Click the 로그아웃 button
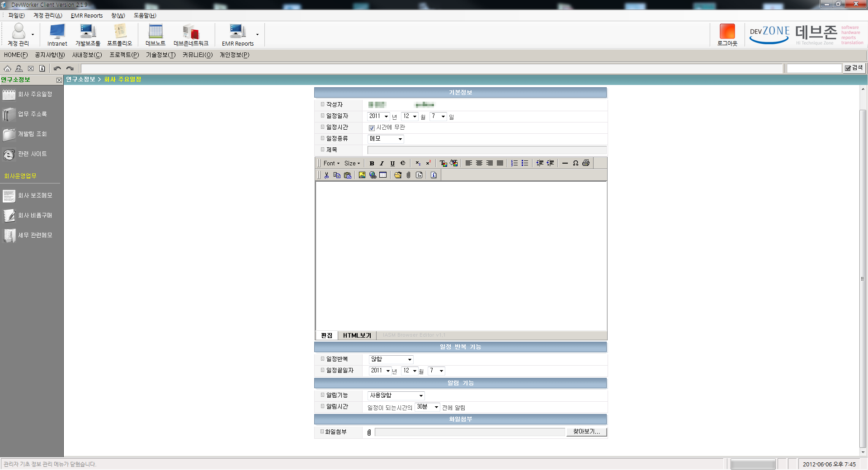Viewport: 868px width, 470px height. [727, 35]
